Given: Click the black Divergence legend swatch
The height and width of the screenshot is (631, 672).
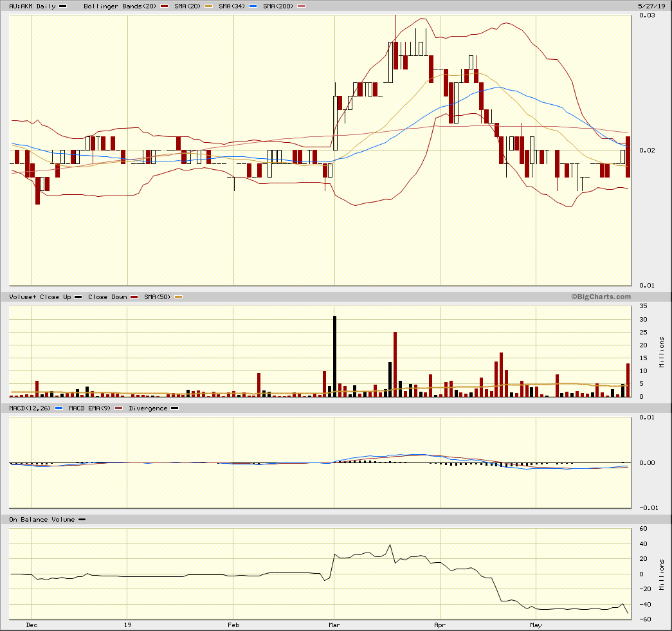Looking at the screenshot, I should (174, 408).
